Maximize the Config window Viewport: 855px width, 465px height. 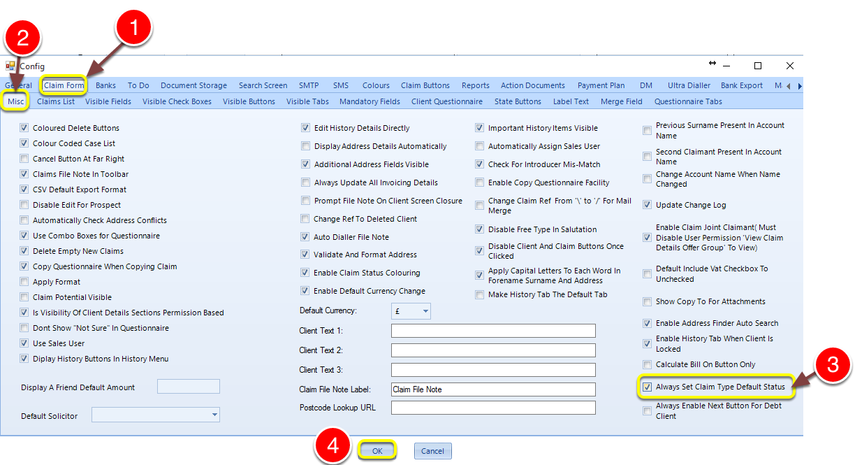click(757, 66)
